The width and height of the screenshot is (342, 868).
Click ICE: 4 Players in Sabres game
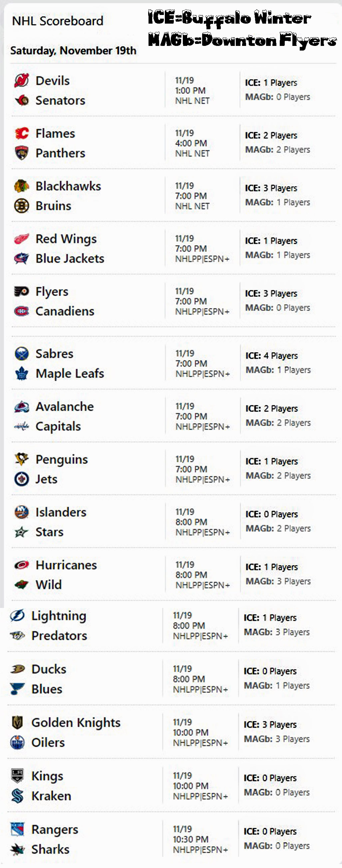[x=271, y=356]
